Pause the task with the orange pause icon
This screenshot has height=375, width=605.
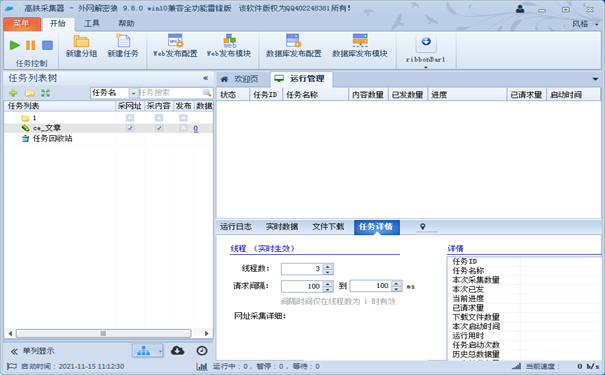tap(31, 45)
